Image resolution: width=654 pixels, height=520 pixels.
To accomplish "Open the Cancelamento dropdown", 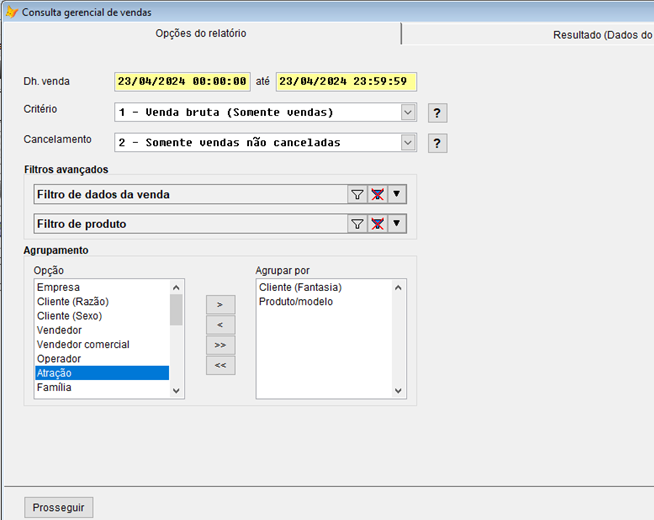I will tap(408, 142).
